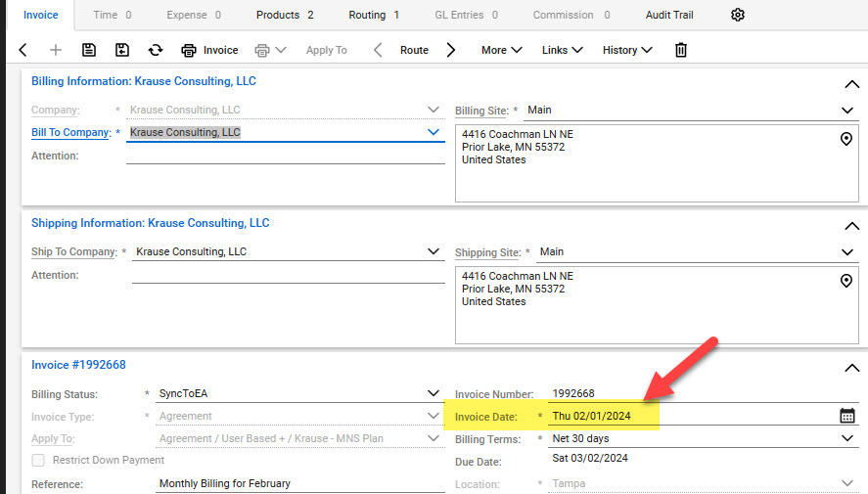The width and height of the screenshot is (868, 494).
Task: Switch to the Routing tab
Action: click(x=374, y=15)
